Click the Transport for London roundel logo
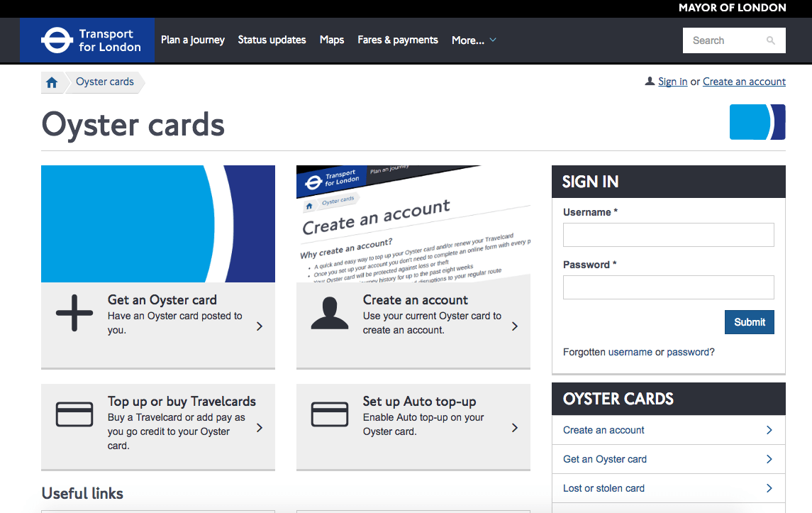Screen dimensions: 812x513 (x=57, y=40)
